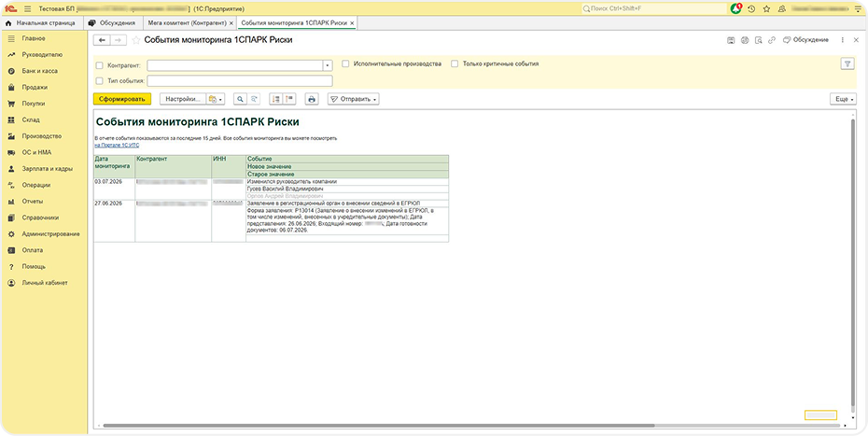Open the Администрирование section
Viewport: 868px width, 436px height.
[x=50, y=233]
